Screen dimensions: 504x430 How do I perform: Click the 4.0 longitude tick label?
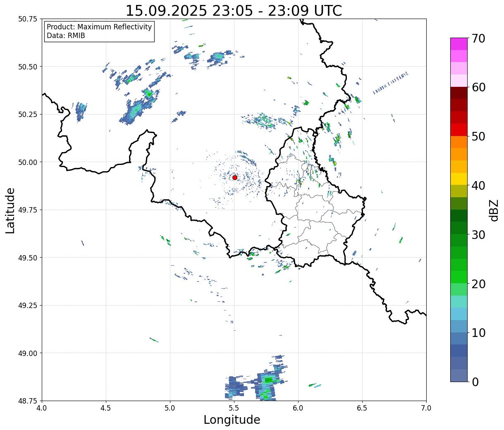(x=42, y=408)
